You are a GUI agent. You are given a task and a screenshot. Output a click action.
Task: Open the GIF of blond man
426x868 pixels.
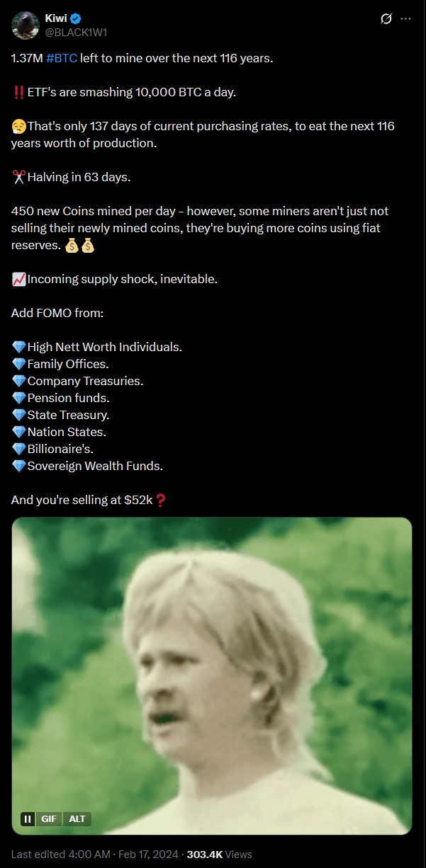coord(212,676)
